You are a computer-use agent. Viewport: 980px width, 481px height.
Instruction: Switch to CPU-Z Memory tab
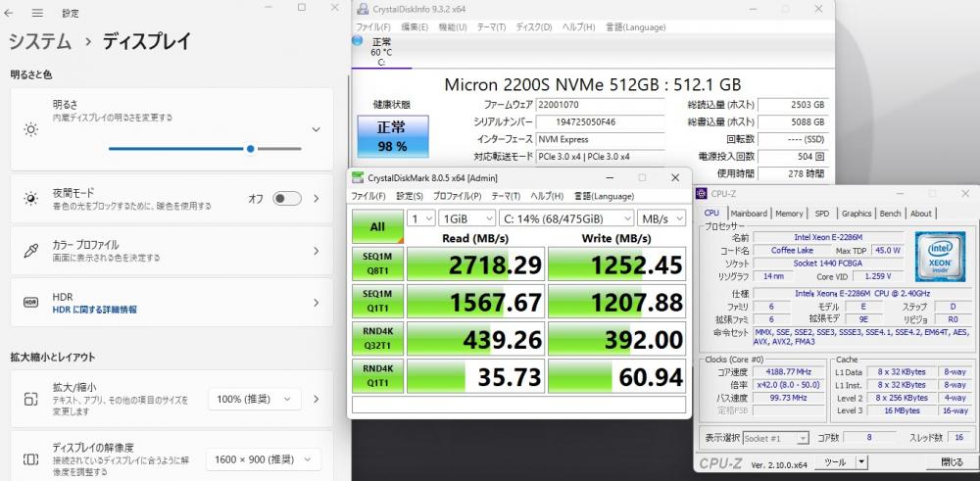(789, 214)
